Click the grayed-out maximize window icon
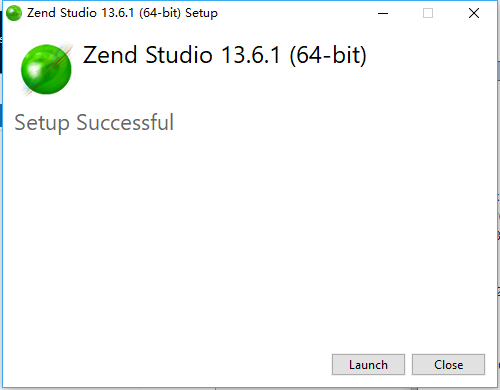The width and height of the screenshot is (500, 390). click(428, 13)
